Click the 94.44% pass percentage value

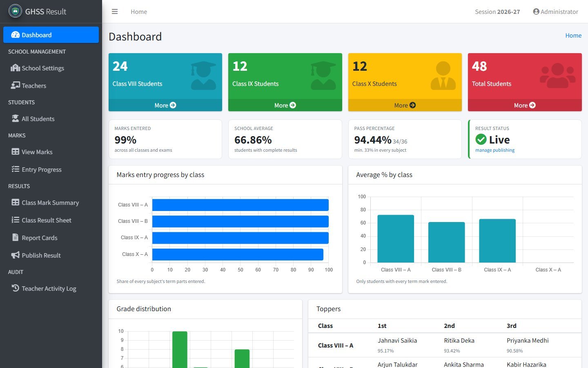(373, 140)
